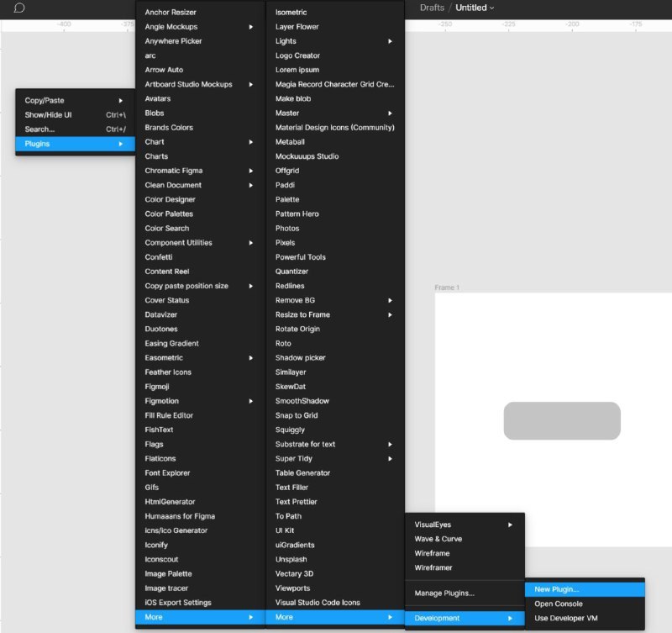
Task: Select the Charts plugin
Action: pos(200,156)
